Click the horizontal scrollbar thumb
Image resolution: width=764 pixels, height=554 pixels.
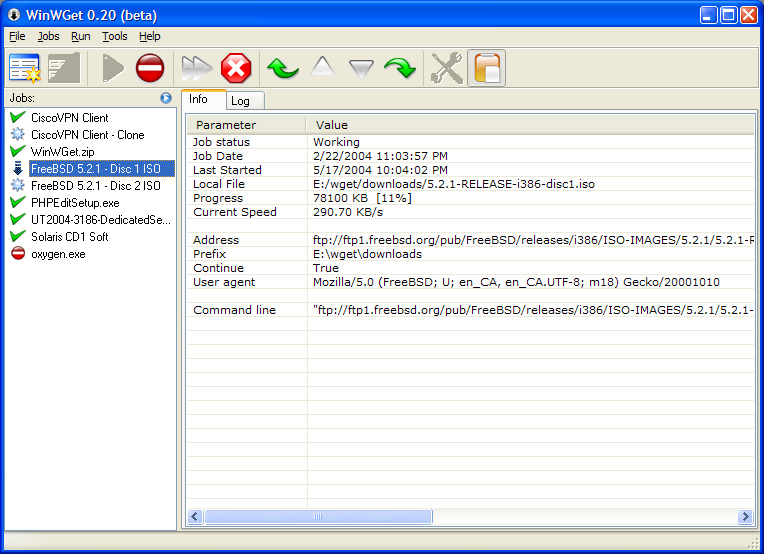318,516
